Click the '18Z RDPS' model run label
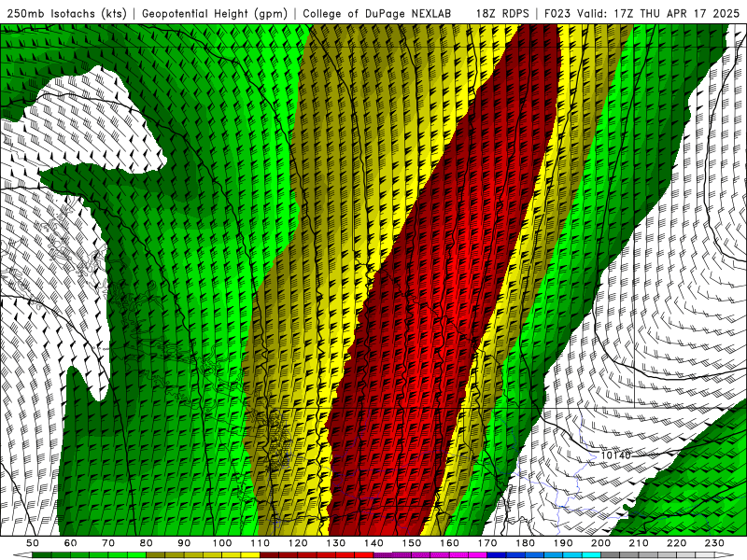The image size is (747, 560). (502, 13)
